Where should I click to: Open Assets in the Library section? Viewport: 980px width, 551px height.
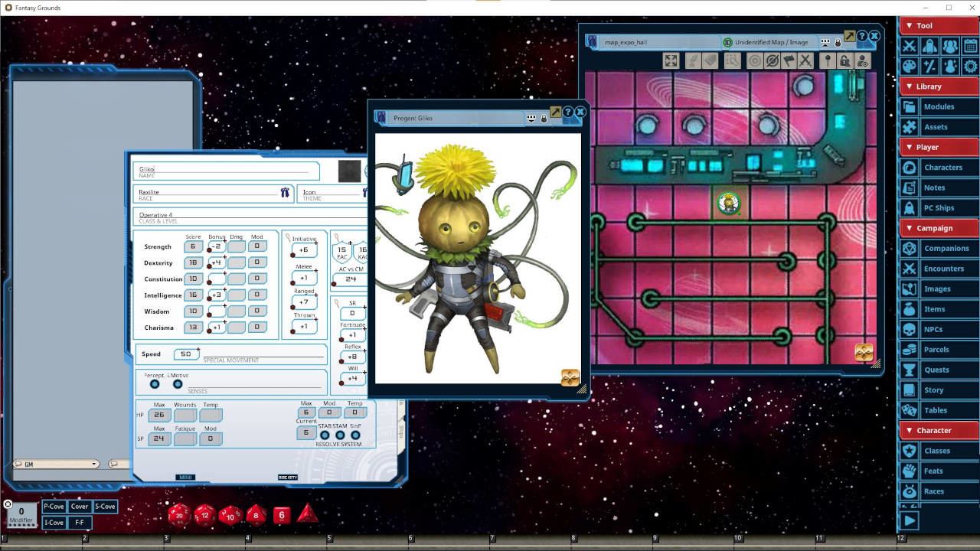click(939, 127)
